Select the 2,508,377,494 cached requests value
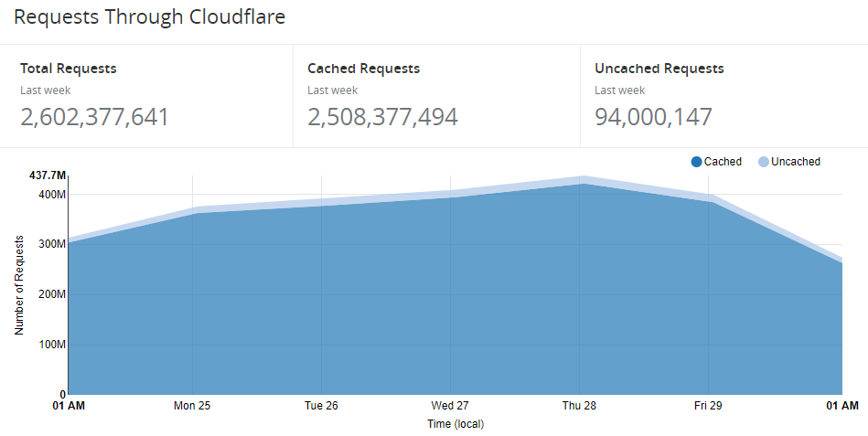The height and width of the screenshot is (436, 868). [382, 117]
